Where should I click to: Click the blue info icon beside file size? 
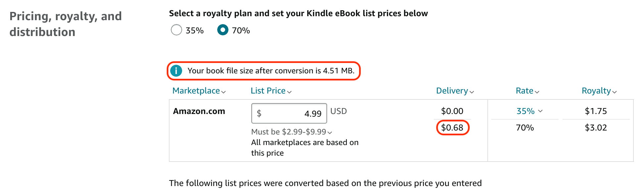[176, 71]
